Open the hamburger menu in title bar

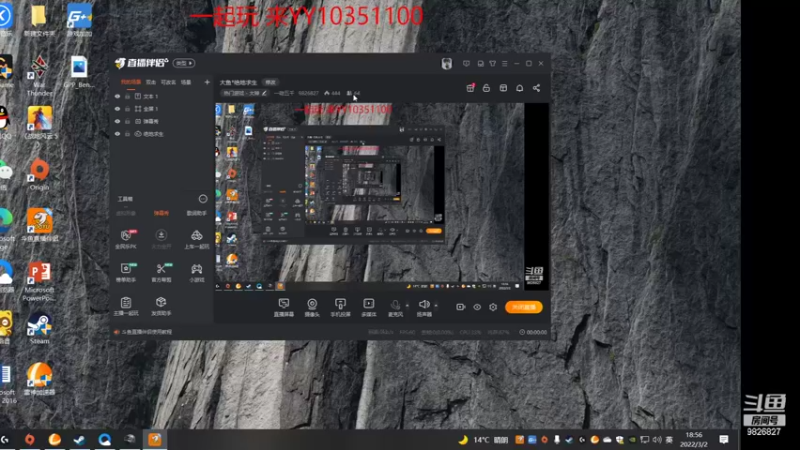(505, 64)
